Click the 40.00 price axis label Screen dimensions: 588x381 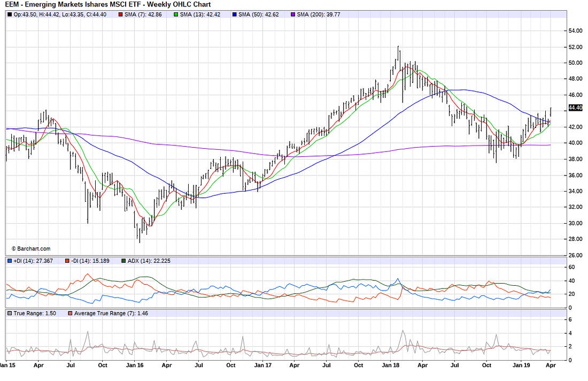coord(576,143)
